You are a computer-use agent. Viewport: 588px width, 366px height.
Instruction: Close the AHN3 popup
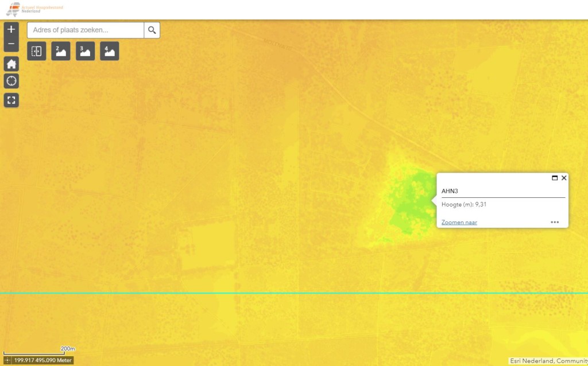[564, 178]
